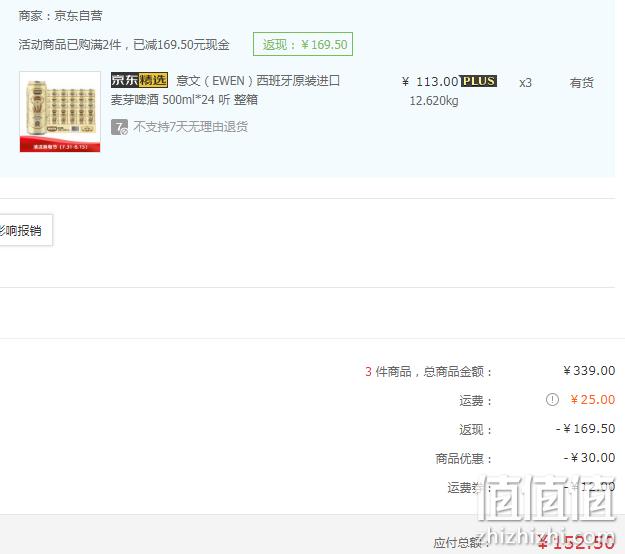This screenshot has width=625, height=554.
Task: Select the text 不支持7天无理由退货
Action: pos(191,127)
